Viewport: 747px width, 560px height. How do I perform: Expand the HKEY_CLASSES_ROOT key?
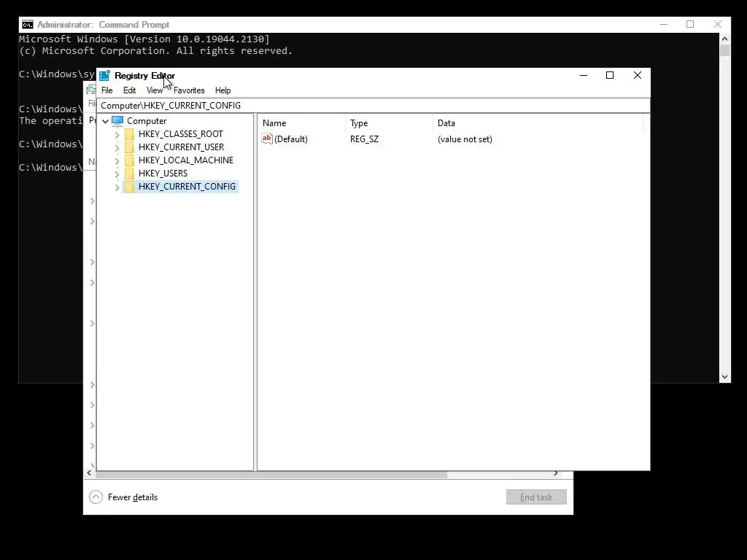(x=117, y=135)
